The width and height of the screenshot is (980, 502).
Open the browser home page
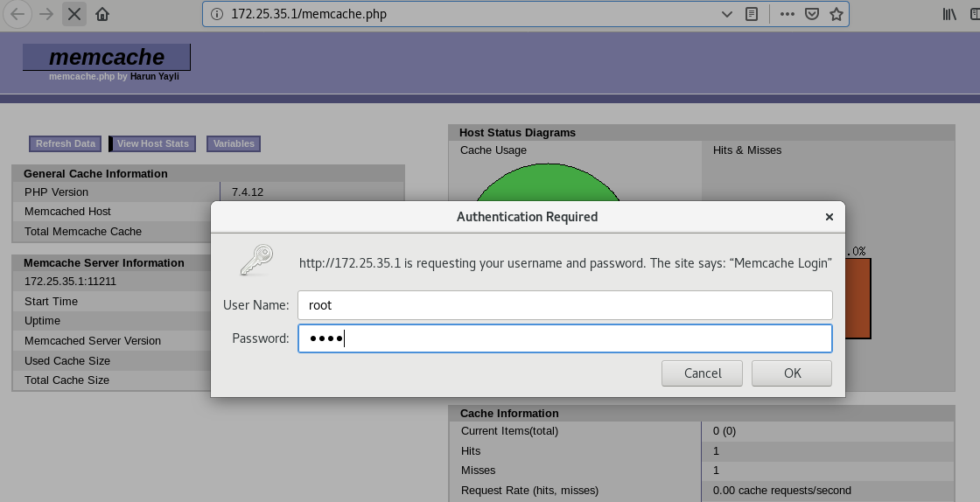coord(102,14)
